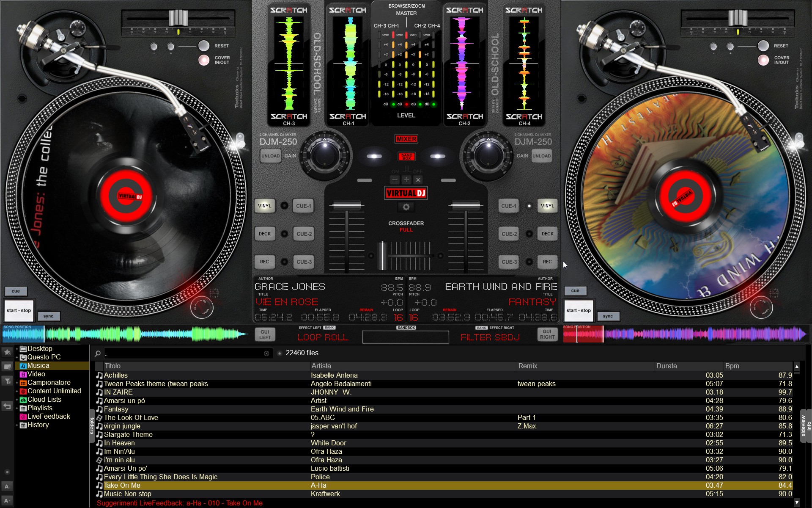812x508 pixels.
Task: Expand the Campionatore folder in the sidebar
Action: point(16,381)
